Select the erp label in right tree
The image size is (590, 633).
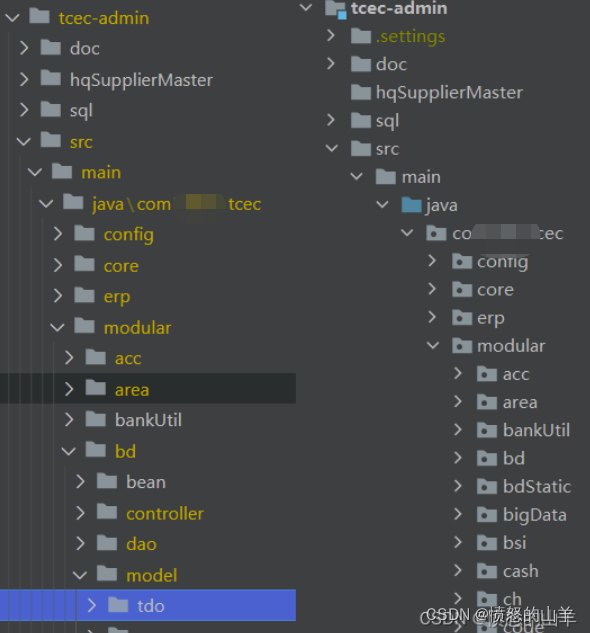pyautogui.click(x=491, y=319)
